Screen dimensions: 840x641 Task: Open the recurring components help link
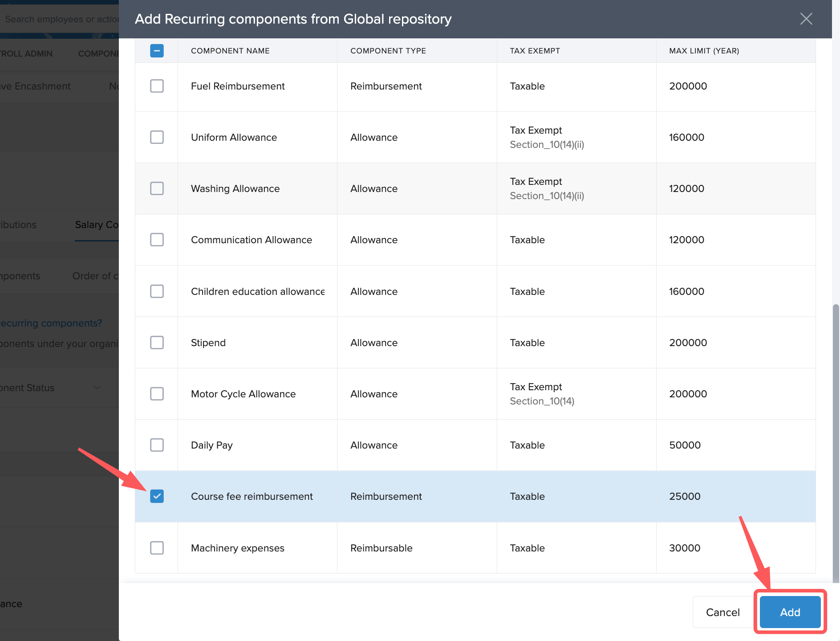51,323
